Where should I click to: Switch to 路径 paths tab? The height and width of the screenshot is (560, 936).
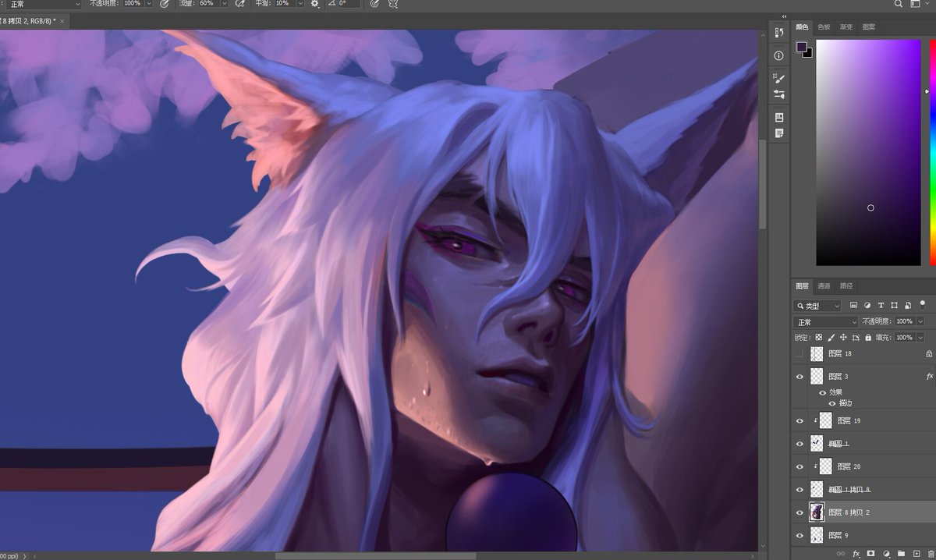[846, 285]
